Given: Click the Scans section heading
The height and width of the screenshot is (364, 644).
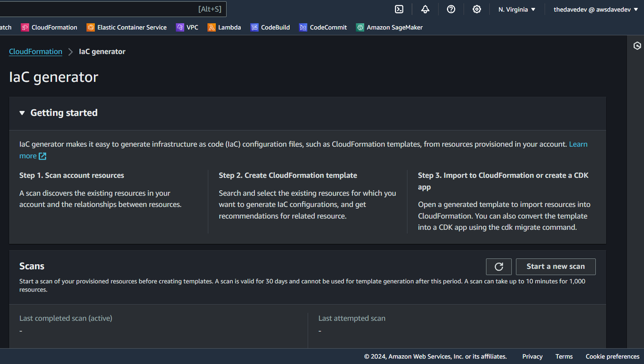Looking at the screenshot, I should [32, 266].
